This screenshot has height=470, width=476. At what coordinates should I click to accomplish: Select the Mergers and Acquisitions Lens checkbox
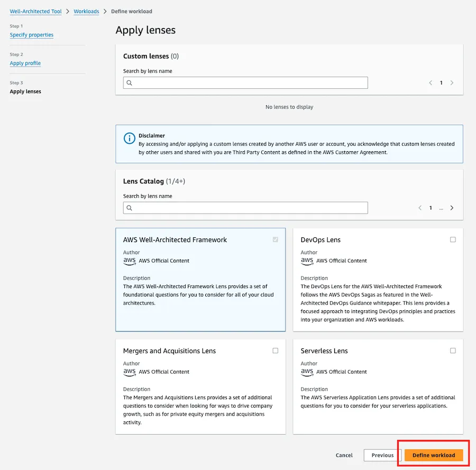pyautogui.click(x=276, y=351)
